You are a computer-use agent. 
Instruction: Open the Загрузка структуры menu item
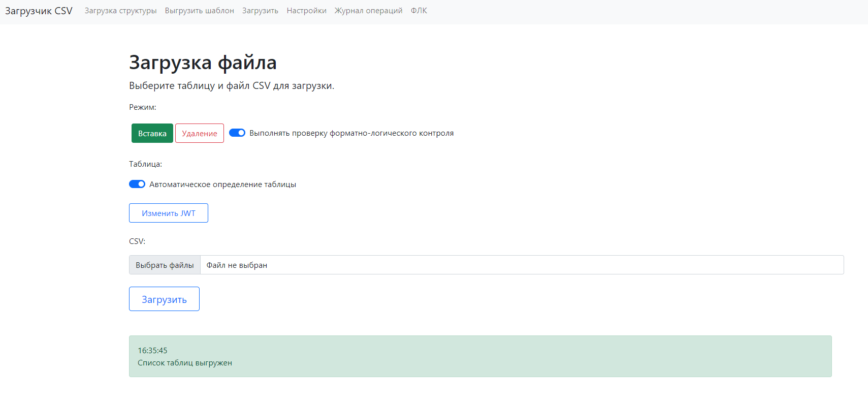(120, 11)
